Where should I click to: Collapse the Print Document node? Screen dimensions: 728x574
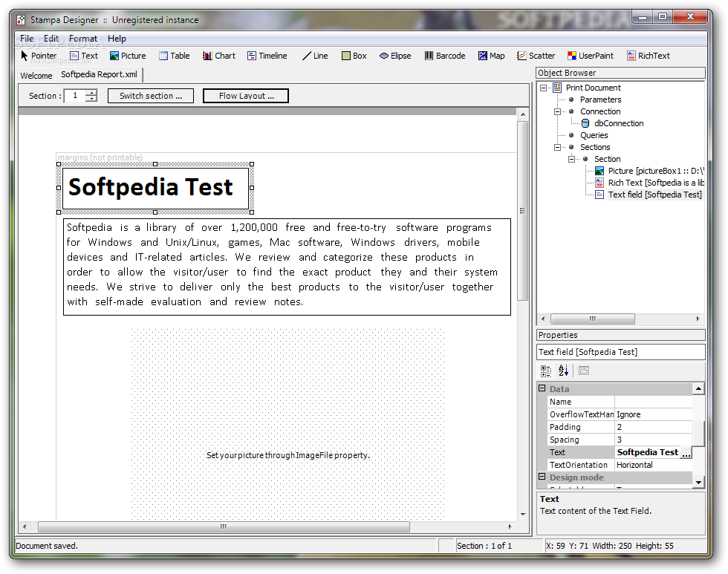(543, 88)
